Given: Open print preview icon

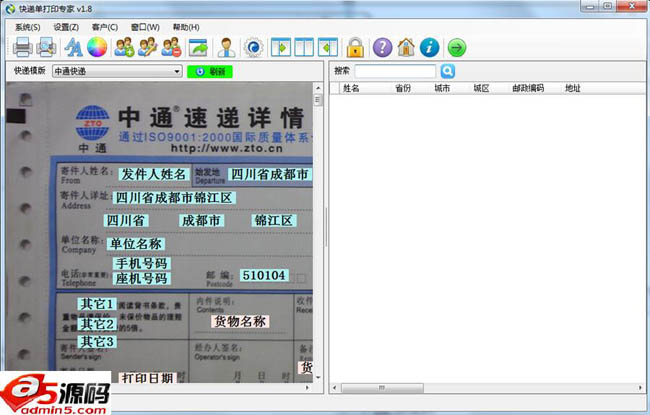Looking at the screenshot, I should click(46, 47).
